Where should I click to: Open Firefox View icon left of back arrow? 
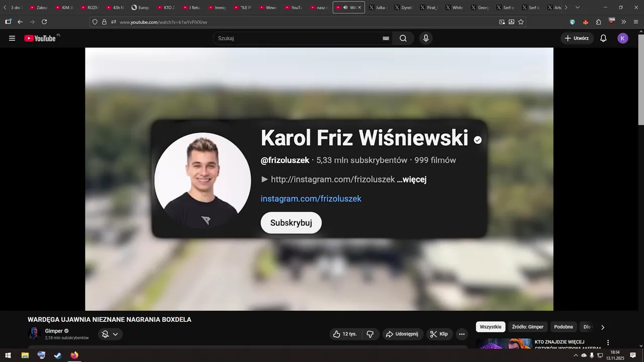pos(8,22)
